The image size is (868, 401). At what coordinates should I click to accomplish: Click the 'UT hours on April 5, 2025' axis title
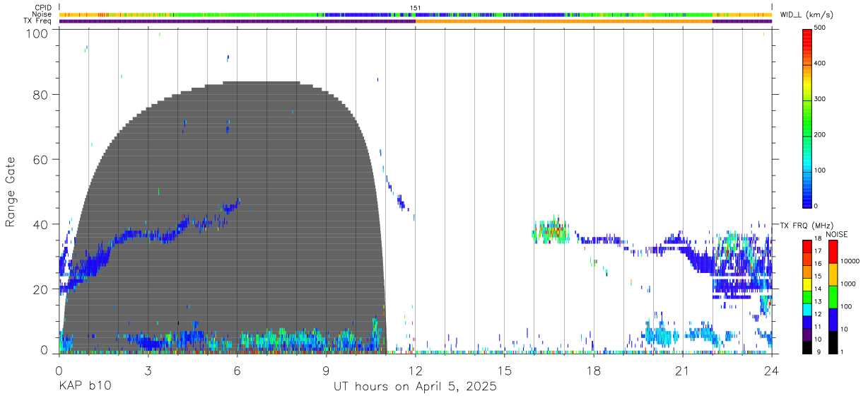(x=415, y=387)
